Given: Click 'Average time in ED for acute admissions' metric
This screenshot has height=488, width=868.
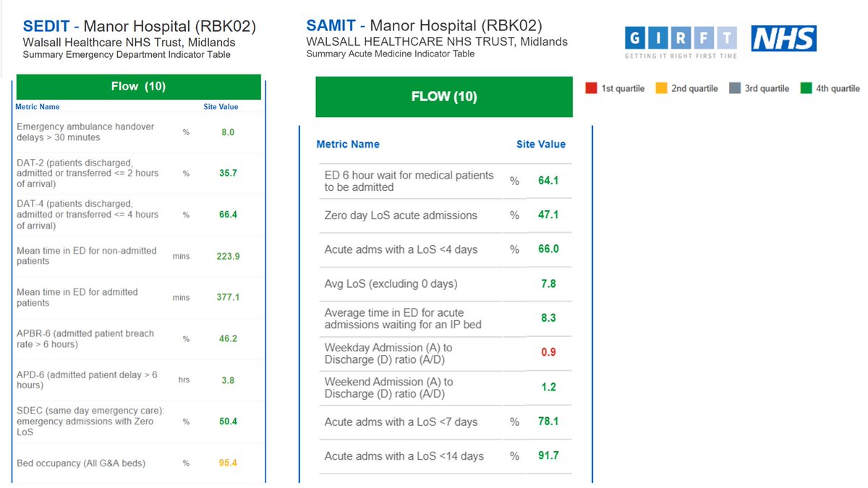Looking at the screenshot, I should coord(403,319).
